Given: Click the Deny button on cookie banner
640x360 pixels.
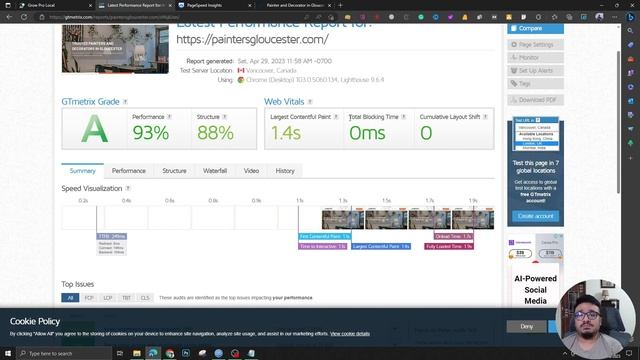Looking at the screenshot, I should (527, 326).
